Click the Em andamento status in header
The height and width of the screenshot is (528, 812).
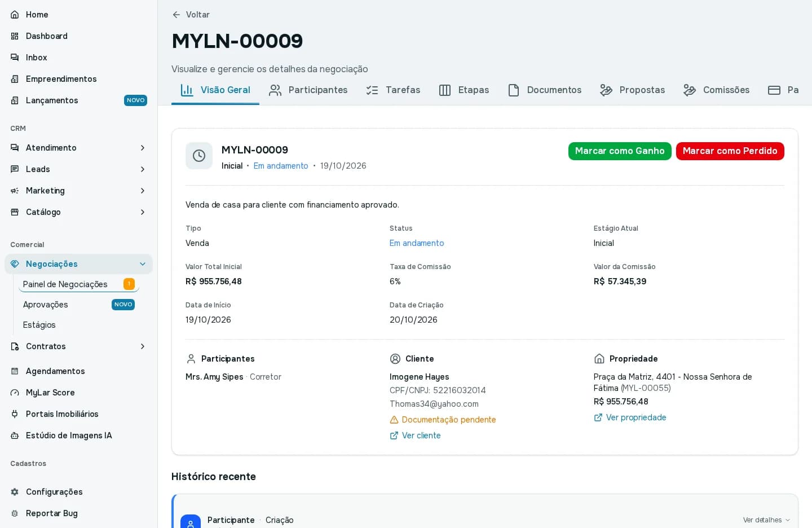point(281,166)
